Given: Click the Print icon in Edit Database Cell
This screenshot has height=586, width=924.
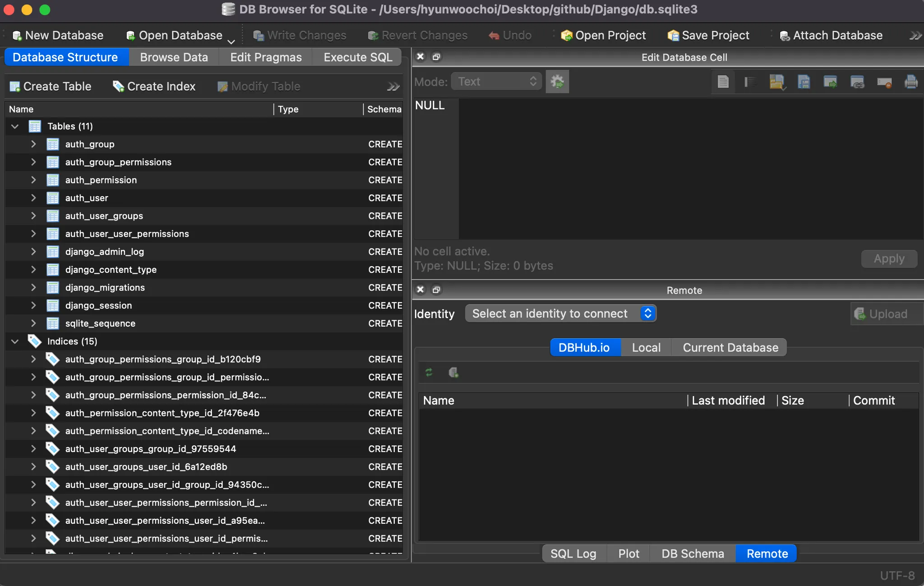Looking at the screenshot, I should (910, 82).
